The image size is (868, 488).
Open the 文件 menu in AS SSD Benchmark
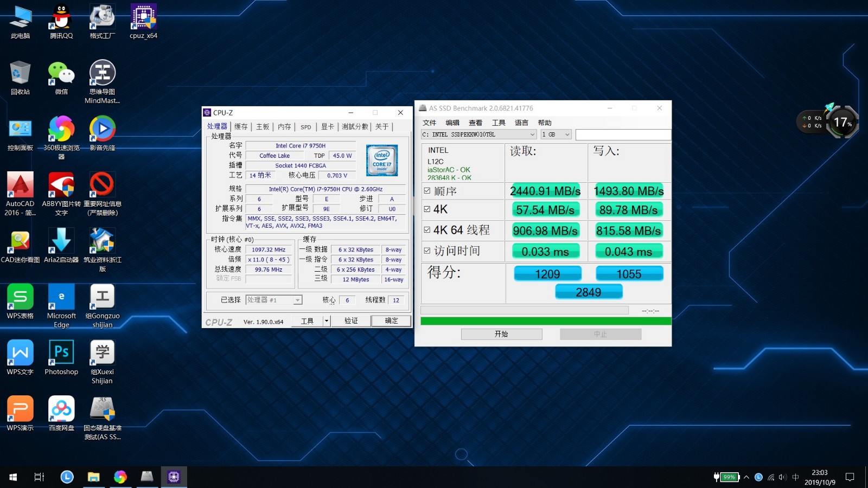430,123
